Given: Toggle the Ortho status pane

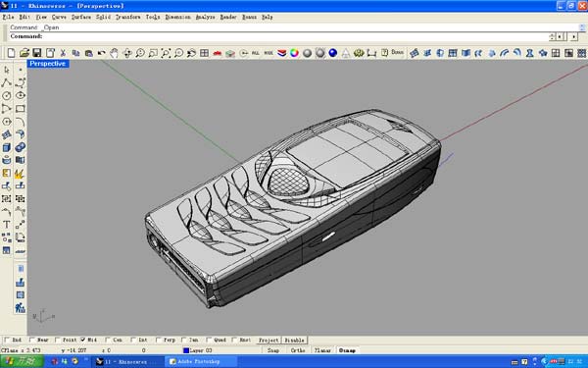Looking at the screenshot, I should pyautogui.click(x=298, y=350).
